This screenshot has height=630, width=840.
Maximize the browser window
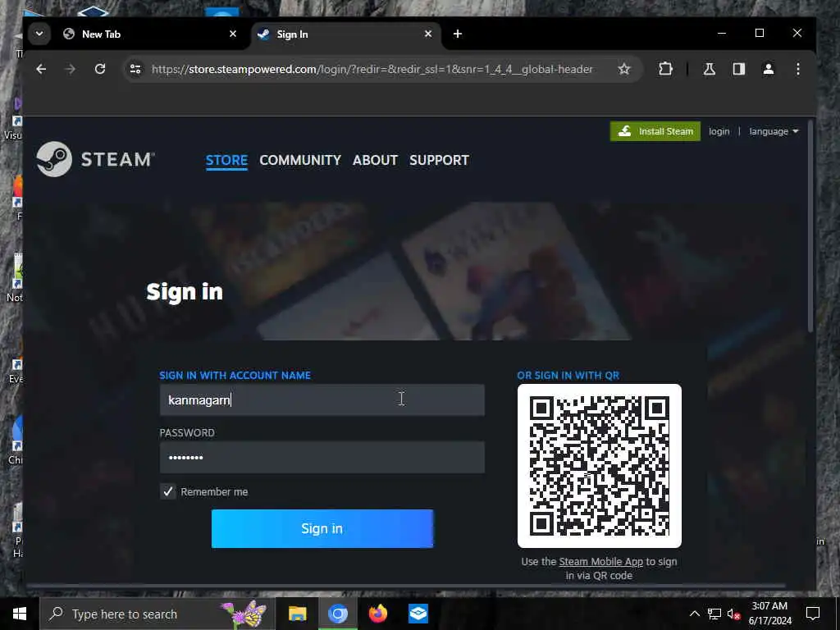(x=759, y=33)
